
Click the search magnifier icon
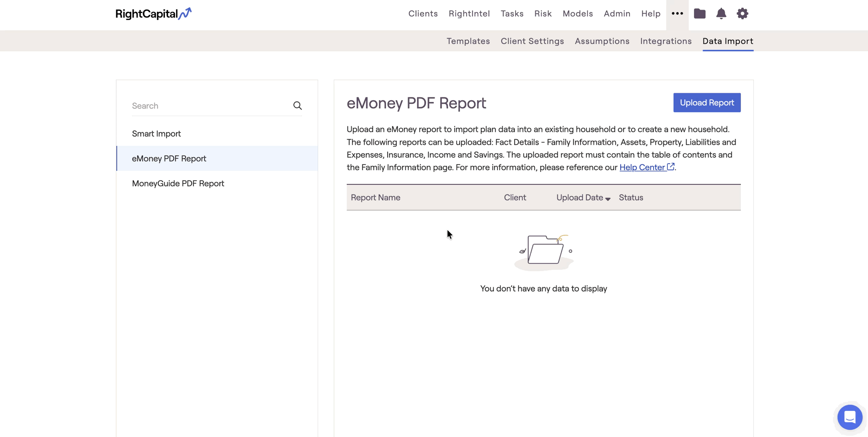pyautogui.click(x=297, y=106)
